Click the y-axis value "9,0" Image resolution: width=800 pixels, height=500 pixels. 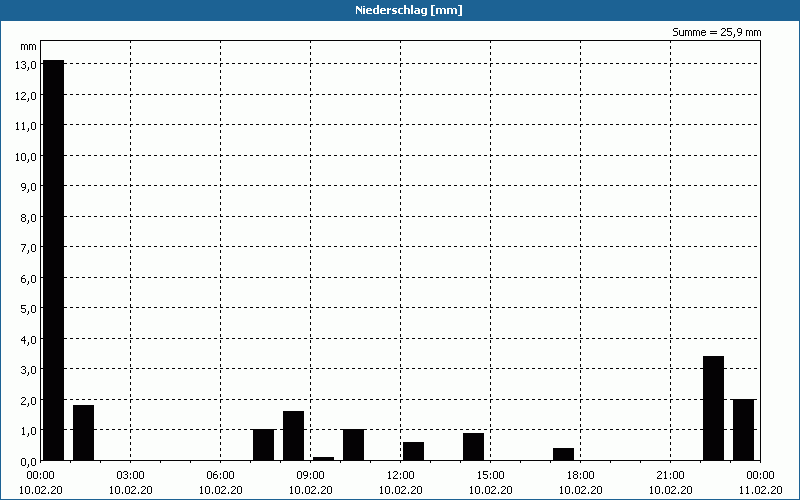[x=28, y=187]
